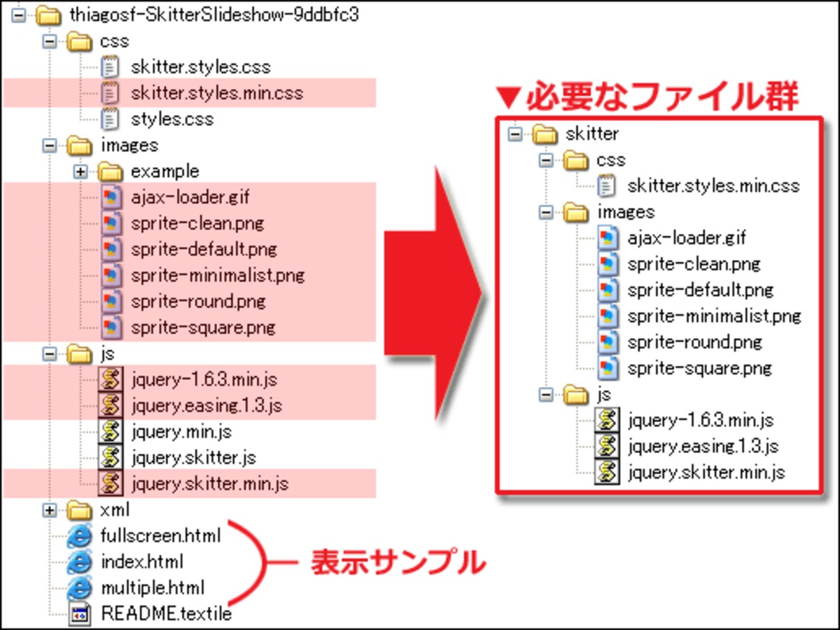Click jquery.easing.1.3.js script icon in thiagosf tree

110,405
